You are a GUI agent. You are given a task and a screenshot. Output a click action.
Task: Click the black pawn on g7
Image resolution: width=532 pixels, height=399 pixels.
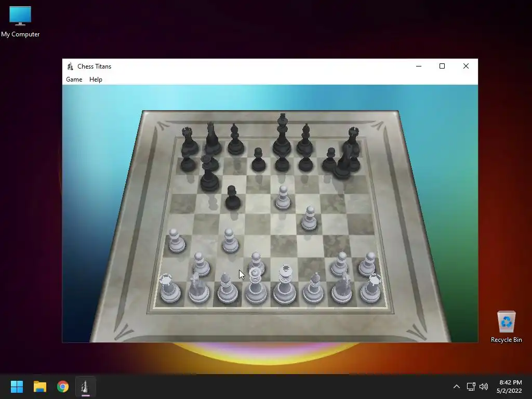pos(329,159)
